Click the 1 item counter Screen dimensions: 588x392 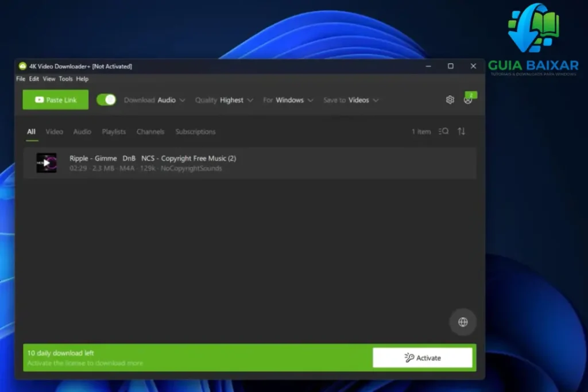tap(421, 131)
